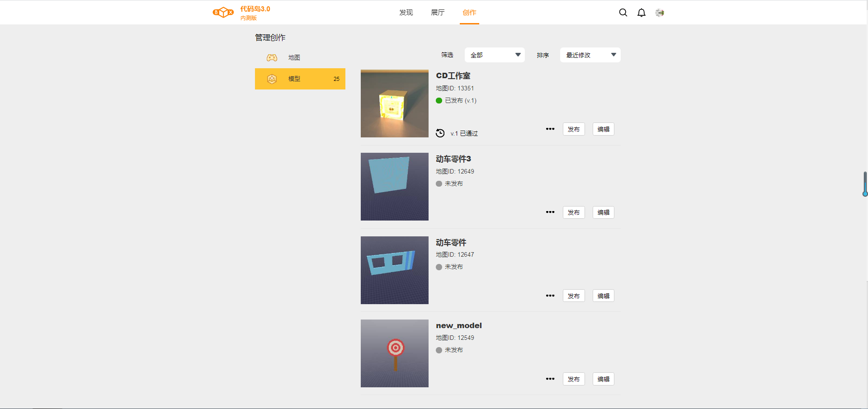Switch to the 创作 tab
This screenshot has width=868, height=409.
469,13
